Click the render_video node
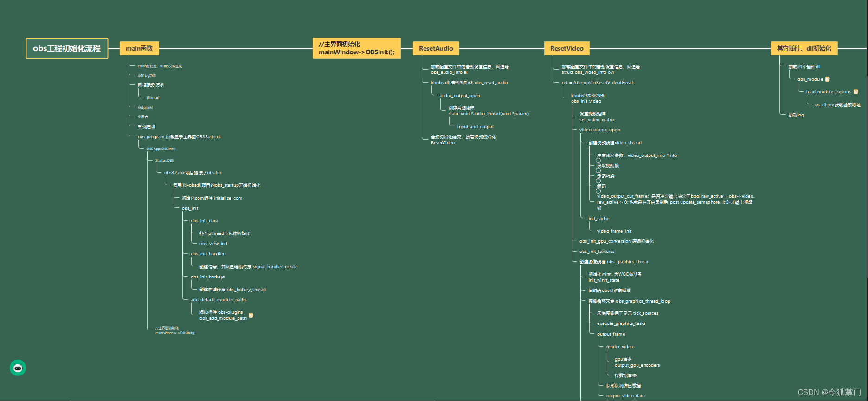The width and height of the screenshot is (868, 401). (x=619, y=347)
